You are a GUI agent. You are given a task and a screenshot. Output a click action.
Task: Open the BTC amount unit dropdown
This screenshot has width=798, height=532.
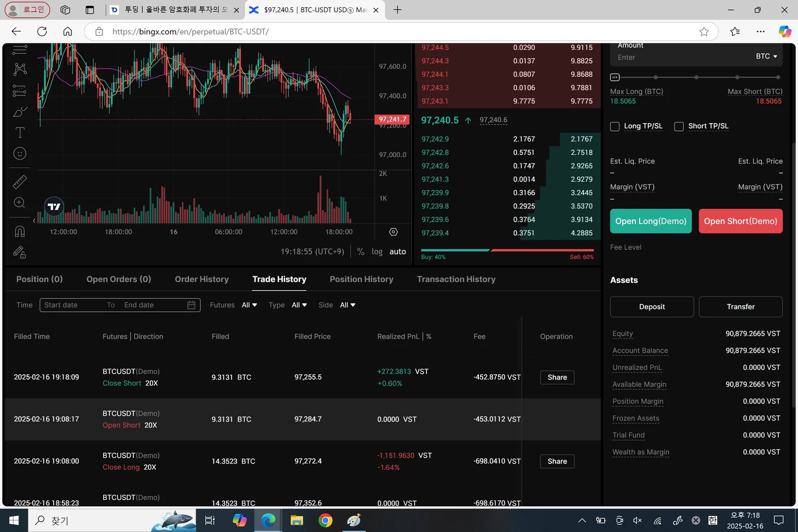pos(766,56)
